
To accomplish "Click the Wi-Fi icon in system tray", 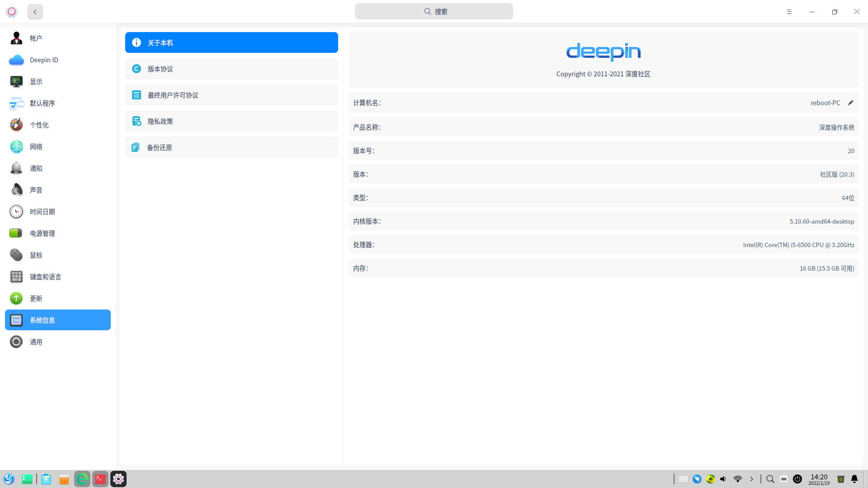I will pos(738,479).
